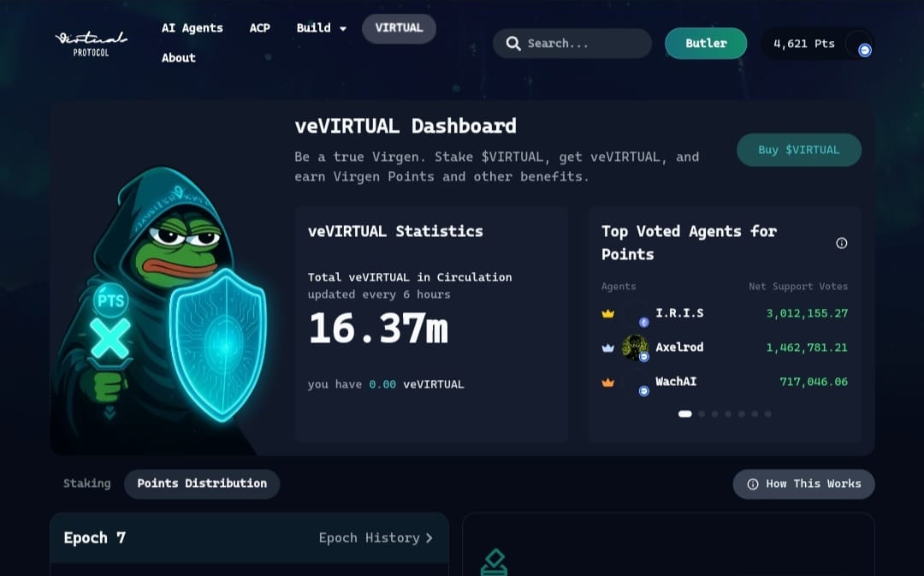The image size is (924, 576).
Task: Click vote count 717,046.06
Action: pyautogui.click(x=814, y=382)
